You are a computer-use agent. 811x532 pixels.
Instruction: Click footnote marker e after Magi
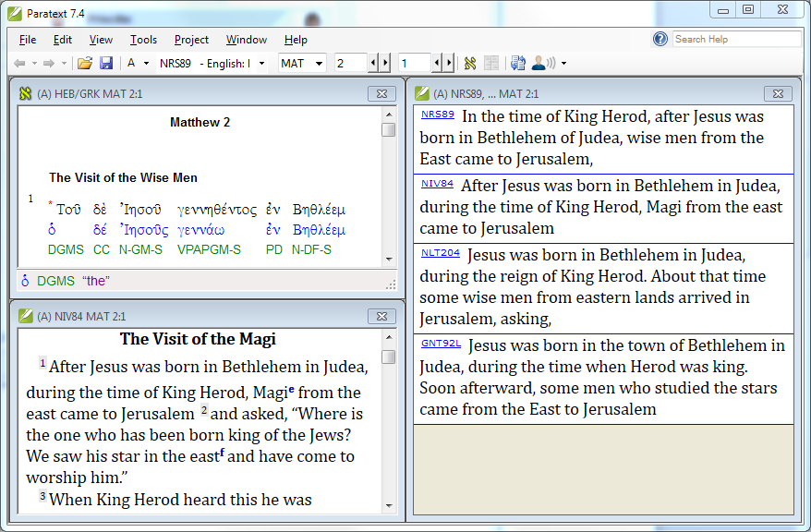(291, 389)
